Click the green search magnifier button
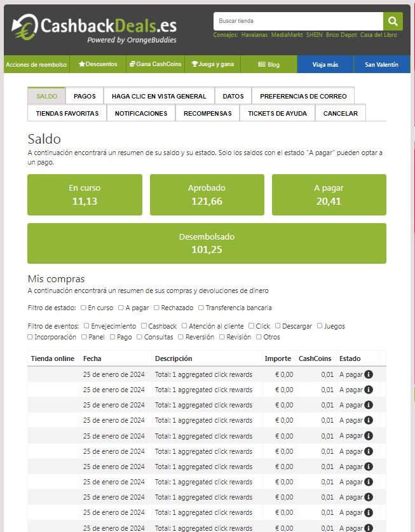 (393, 21)
